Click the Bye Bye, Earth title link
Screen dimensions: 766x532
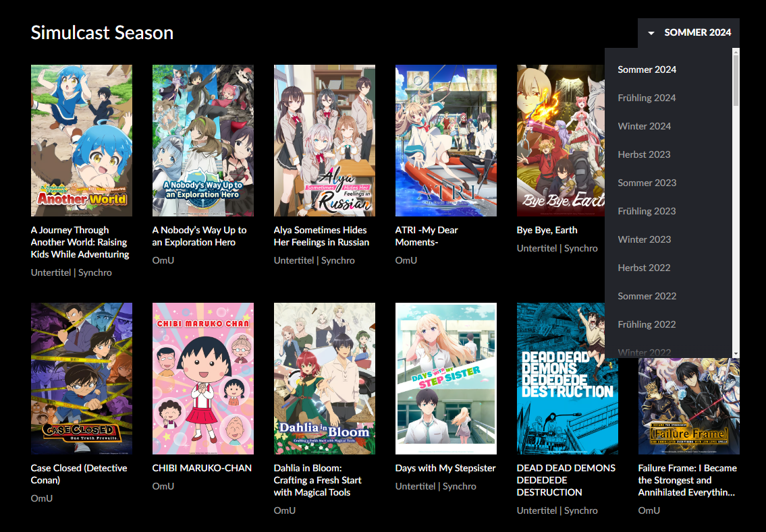(547, 230)
